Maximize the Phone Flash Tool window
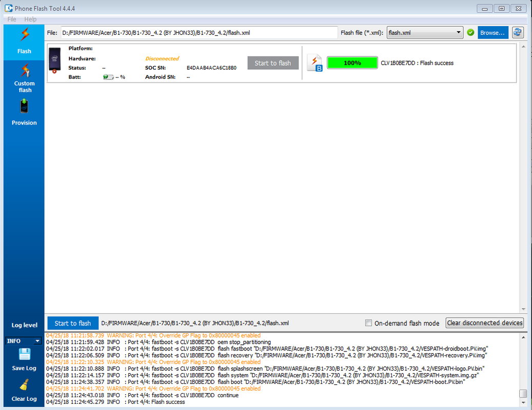The image size is (532, 410). tap(501, 9)
